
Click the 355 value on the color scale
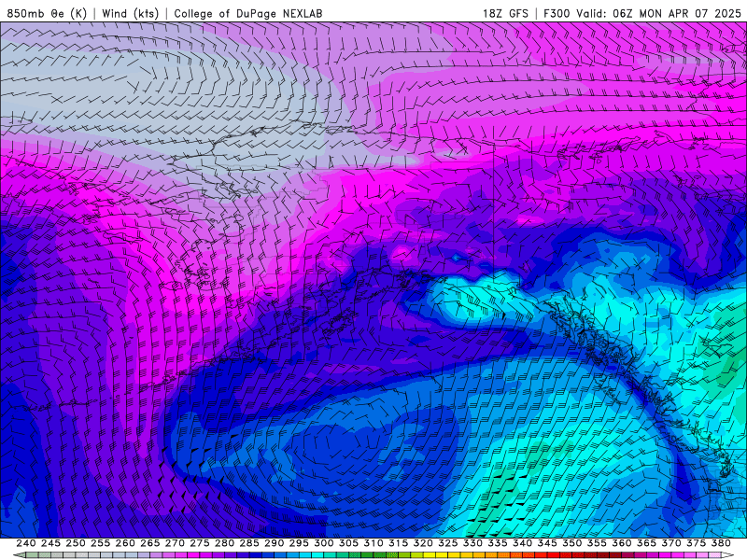(597, 543)
